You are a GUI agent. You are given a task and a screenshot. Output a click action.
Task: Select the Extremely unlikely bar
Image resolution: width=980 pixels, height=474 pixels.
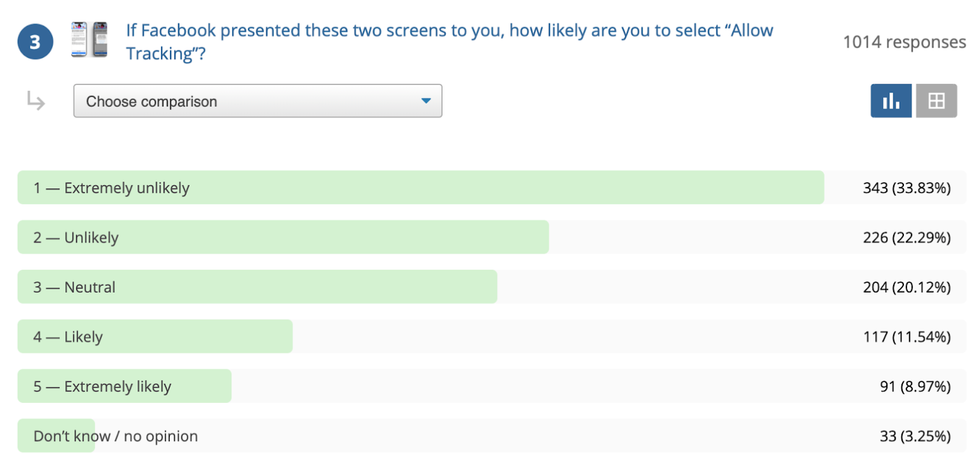(491, 187)
